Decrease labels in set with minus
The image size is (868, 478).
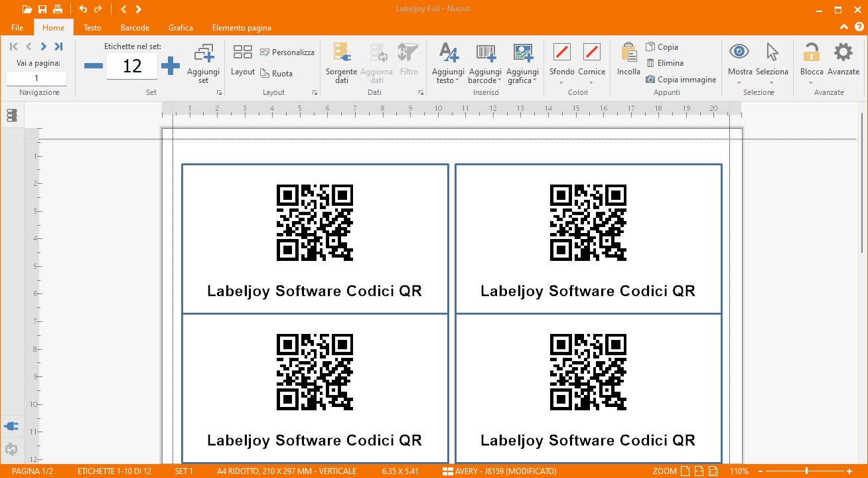pyautogui.click(x=94, y=66)
